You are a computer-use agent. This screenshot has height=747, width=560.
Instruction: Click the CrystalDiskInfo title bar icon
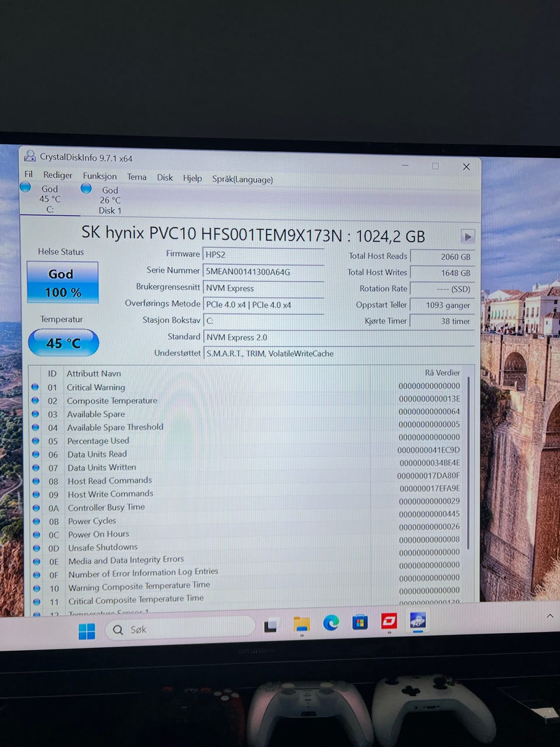tap(30, 156)
